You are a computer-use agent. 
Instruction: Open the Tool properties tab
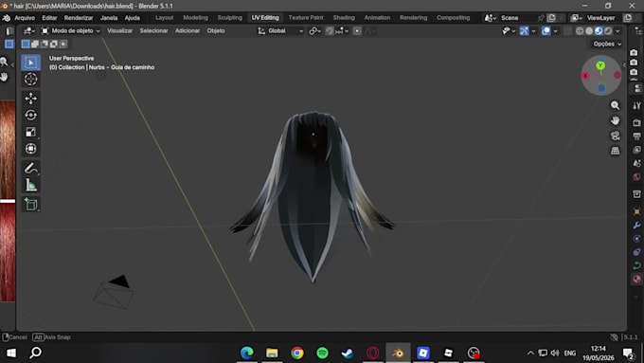pos(636,105)
